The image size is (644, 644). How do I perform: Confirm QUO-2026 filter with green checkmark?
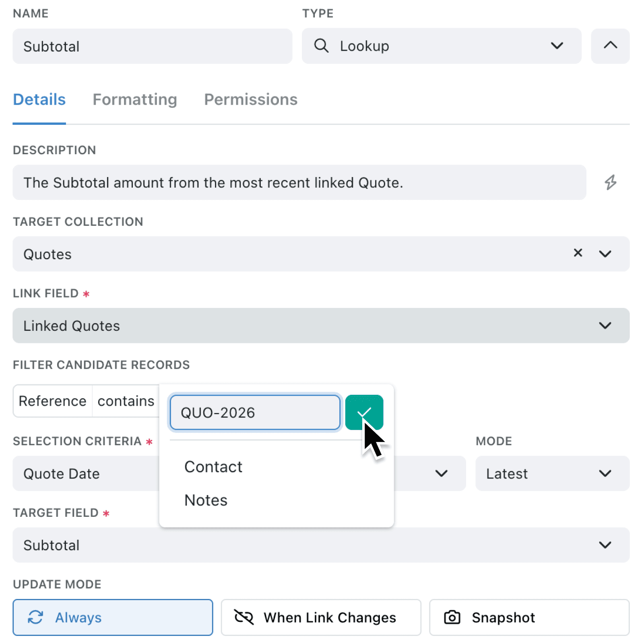tap(364, 411)
